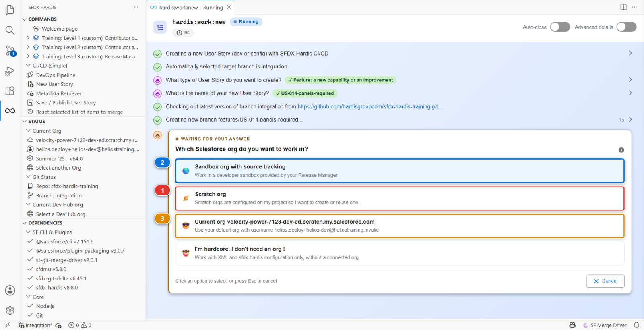The width and height of the screenshot is (644, 330).
Task: Click errors and warnings count in status bar
Action: (x=80, y=325)
